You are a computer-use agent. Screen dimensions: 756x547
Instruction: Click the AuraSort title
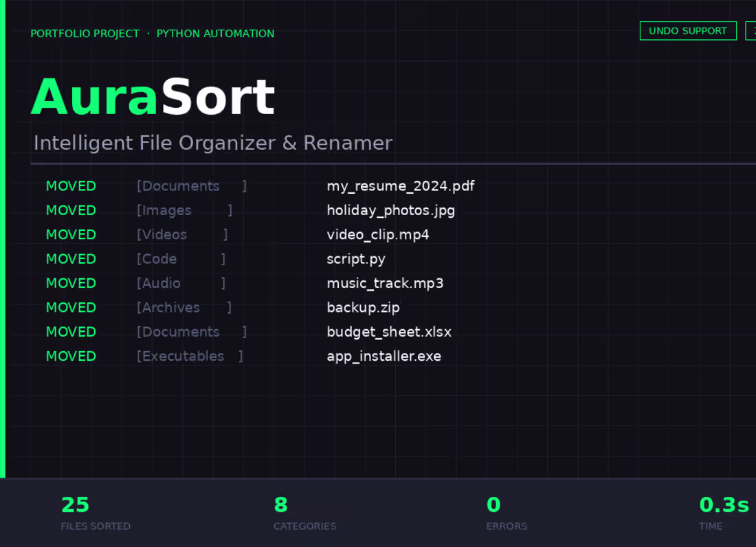click(x=153, y=98)
